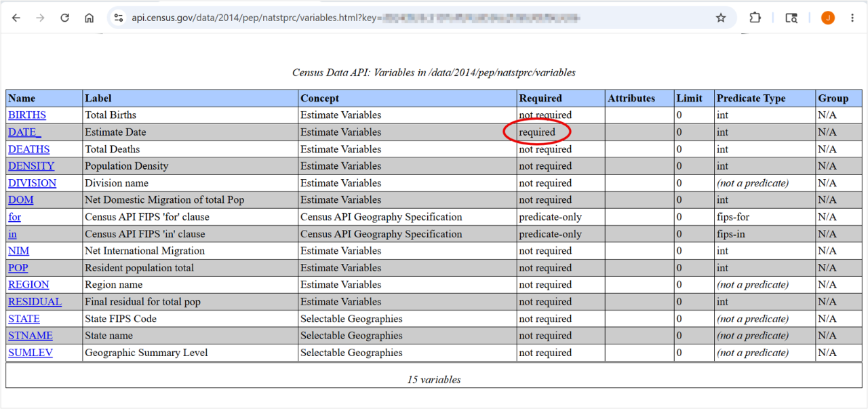Follow the 'in' variable link
The height and width of the screenshot is (409, 868).
click(12, 234)
